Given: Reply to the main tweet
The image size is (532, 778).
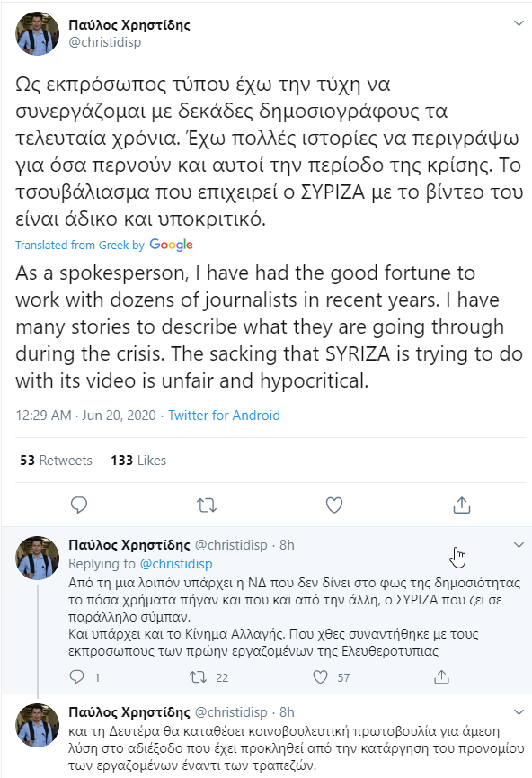Looking at the screenshot, I should click(x=79, y=505).
